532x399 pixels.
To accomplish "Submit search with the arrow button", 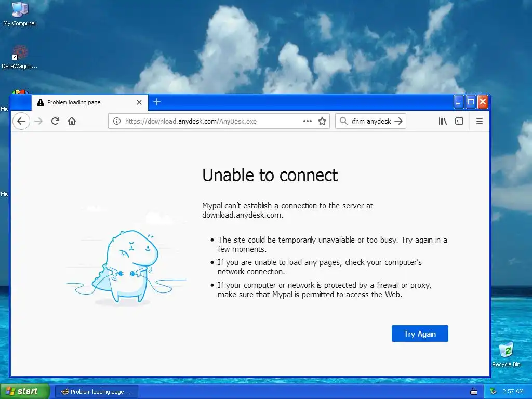I will pyautogui.click(x=398, y=121).
